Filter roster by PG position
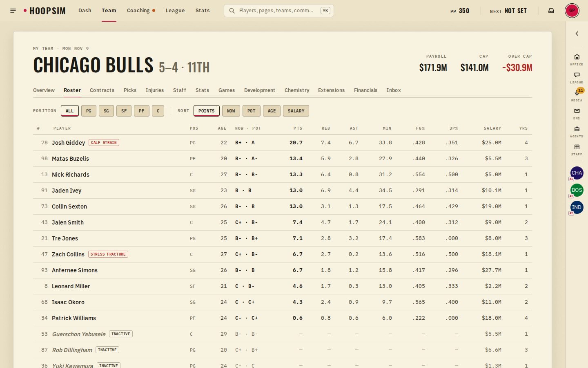 pos(89,111)
